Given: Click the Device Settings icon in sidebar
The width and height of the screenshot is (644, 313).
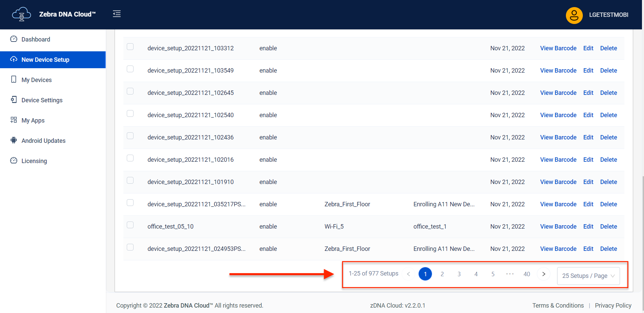Looking at the screenshot, I should (14, 100).
